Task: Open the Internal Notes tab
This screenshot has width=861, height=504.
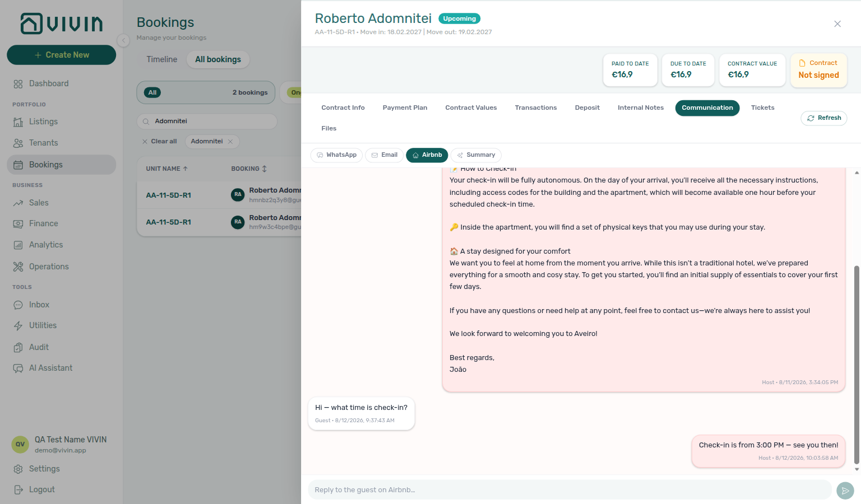Action: tap(641, 108)
